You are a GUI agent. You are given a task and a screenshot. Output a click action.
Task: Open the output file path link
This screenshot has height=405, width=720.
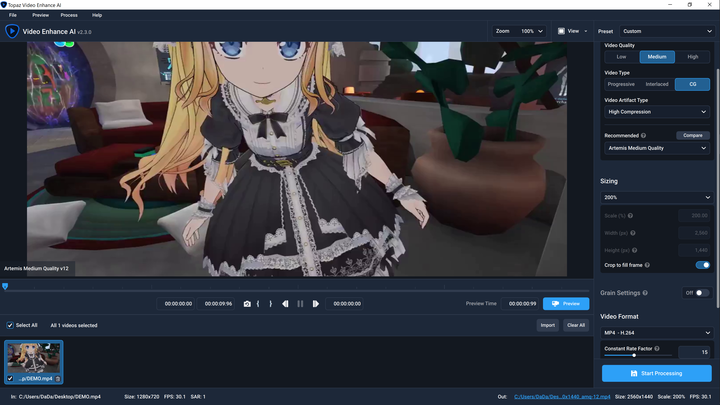tap(562, 397)
